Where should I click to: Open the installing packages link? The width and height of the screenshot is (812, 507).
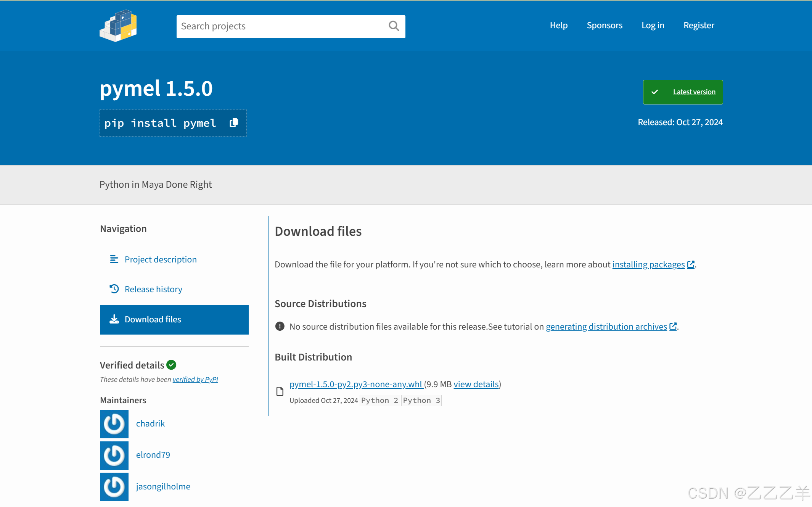[x=648, y=264]
